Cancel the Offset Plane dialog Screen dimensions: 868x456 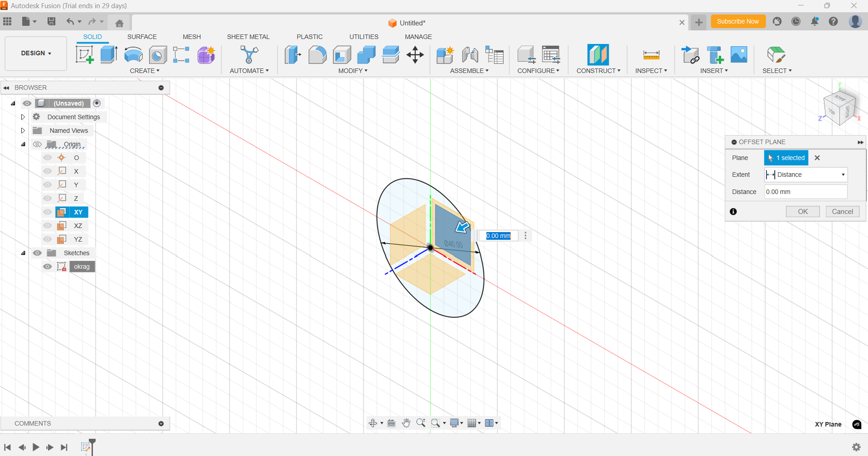843,212
